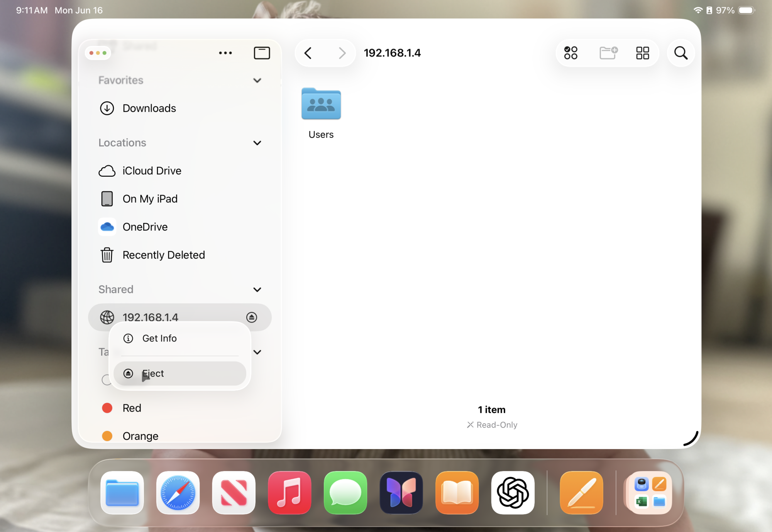This screenshot has height=532, width=772.
Task: Toggle the sidebar visibility icon
Action: point(262,53)
